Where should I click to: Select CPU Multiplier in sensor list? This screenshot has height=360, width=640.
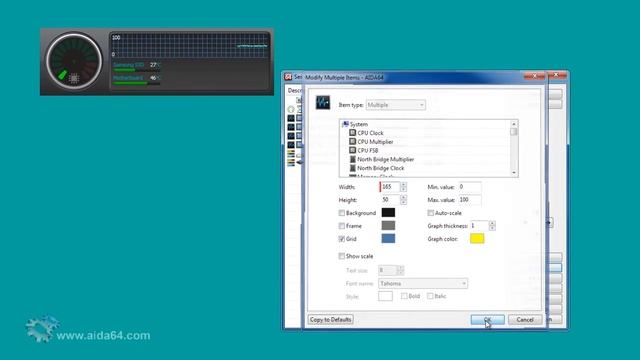(x=375, y=142)
